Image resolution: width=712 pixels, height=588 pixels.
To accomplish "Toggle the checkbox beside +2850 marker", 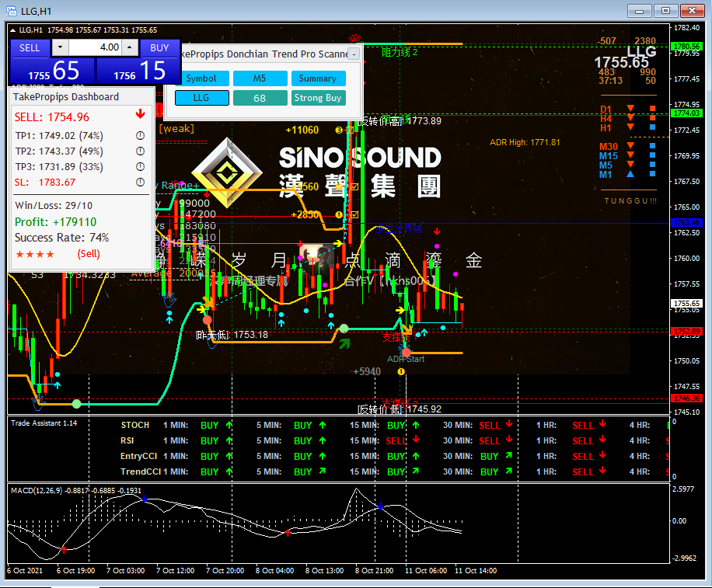I will click(354, 214).
